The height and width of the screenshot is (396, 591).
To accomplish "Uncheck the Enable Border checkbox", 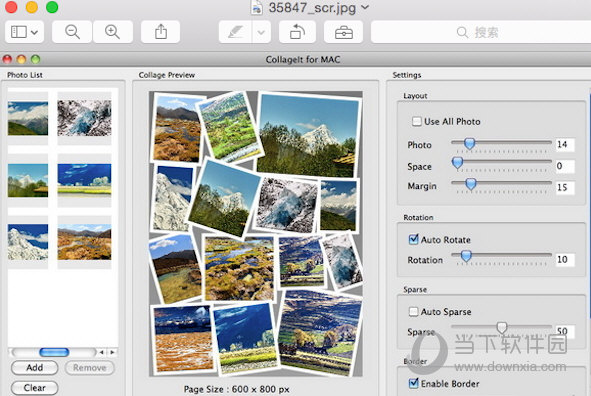I will [413, 383].
